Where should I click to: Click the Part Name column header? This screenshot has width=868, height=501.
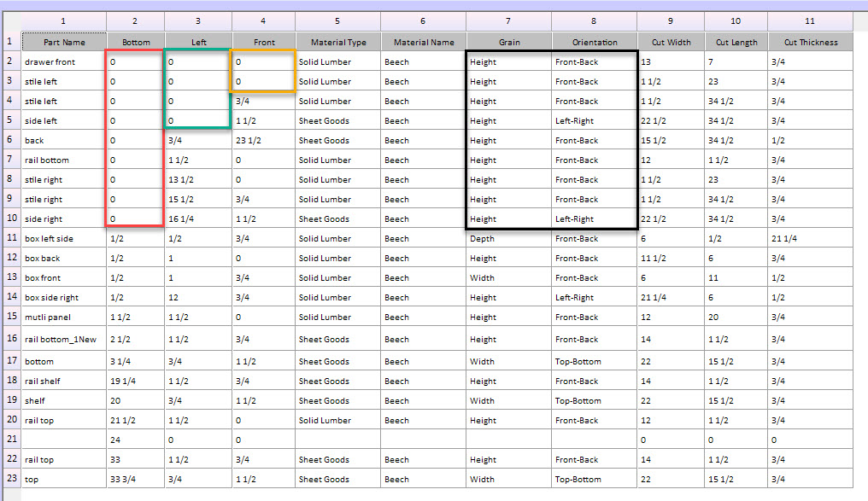64,42
